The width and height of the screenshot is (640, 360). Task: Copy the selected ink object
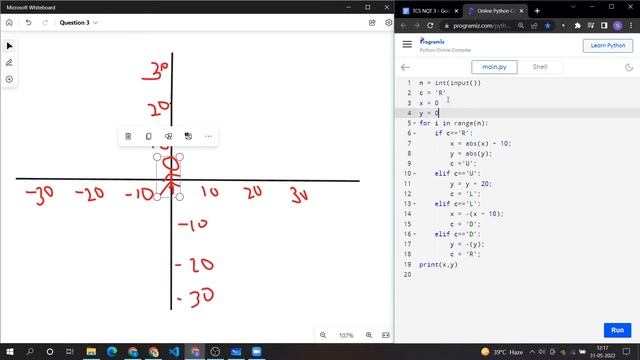(x=148, y=136)
